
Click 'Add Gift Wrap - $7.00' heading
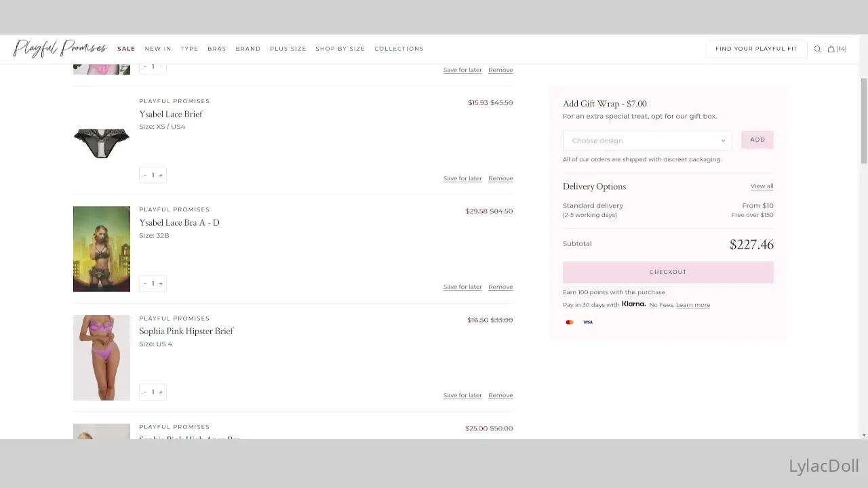click(605, 104)
